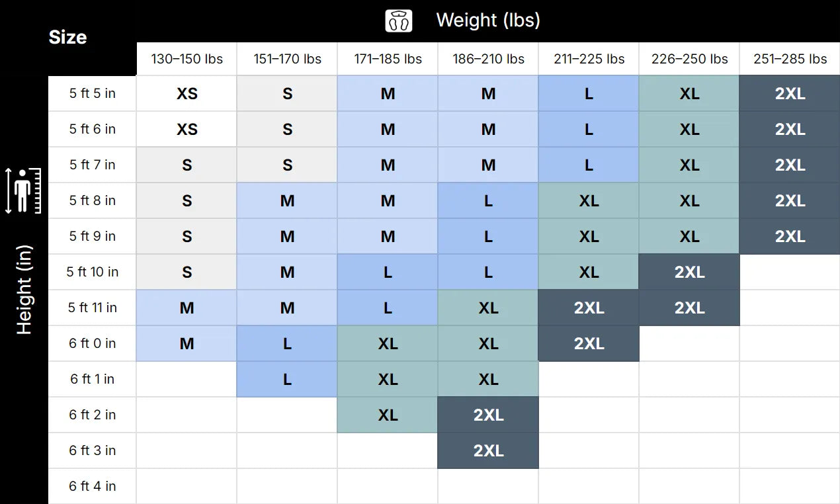This screenshot has height=504, width=840.
Task: Click the 6 ft 4 in row label
Action: point(93,486)
